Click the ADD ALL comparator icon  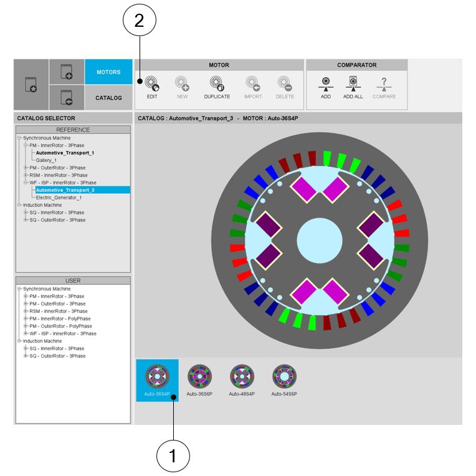click(x=353, y=83)
